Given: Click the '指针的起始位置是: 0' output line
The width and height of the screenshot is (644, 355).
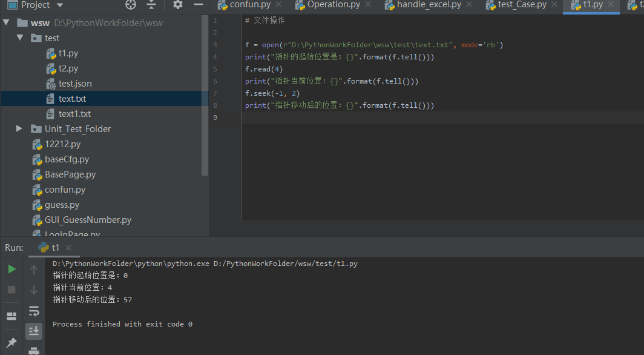Looking at the screenshot, I should 90,276.
